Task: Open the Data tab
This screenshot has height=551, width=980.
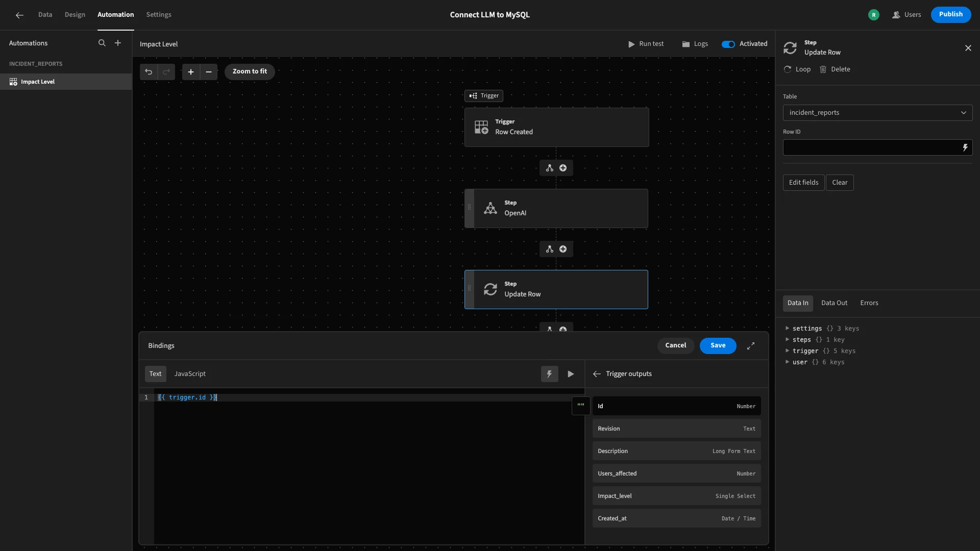Action: pyautogui.click(x=45, y=15)
